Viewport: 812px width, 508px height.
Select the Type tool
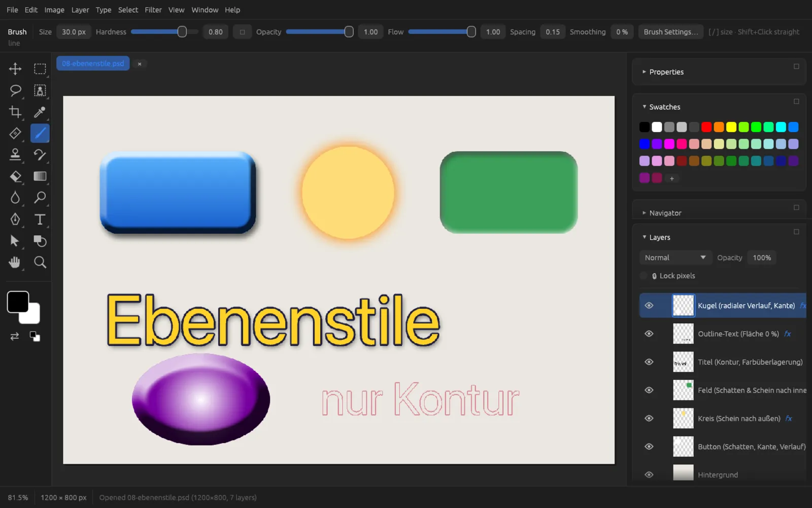pyautogui.click(x=40, y=219)
